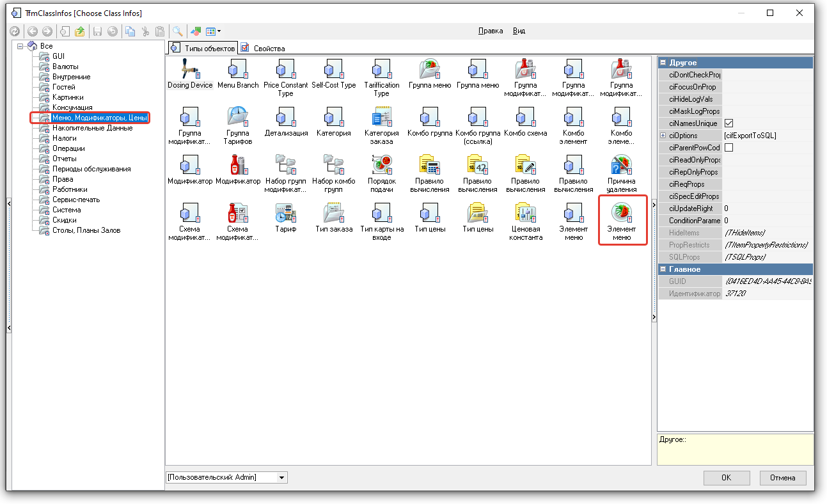
Task: Toggle the ciNamesUnique checkbox
Action: coord(729,123)
